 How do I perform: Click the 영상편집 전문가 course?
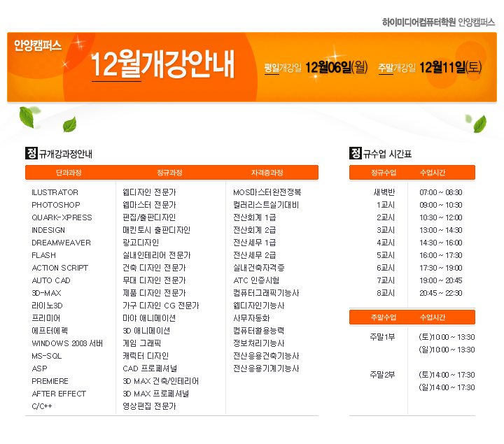(x=149, y=406)
